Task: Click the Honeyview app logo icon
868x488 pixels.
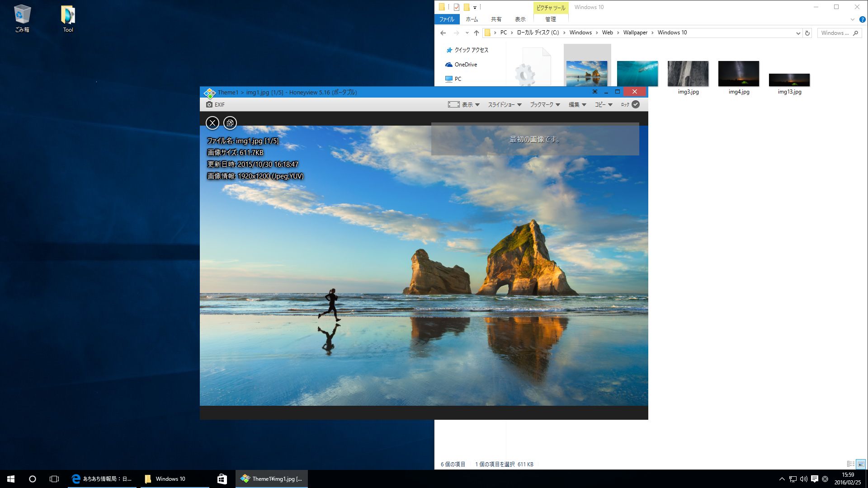Action: (209, 92)
